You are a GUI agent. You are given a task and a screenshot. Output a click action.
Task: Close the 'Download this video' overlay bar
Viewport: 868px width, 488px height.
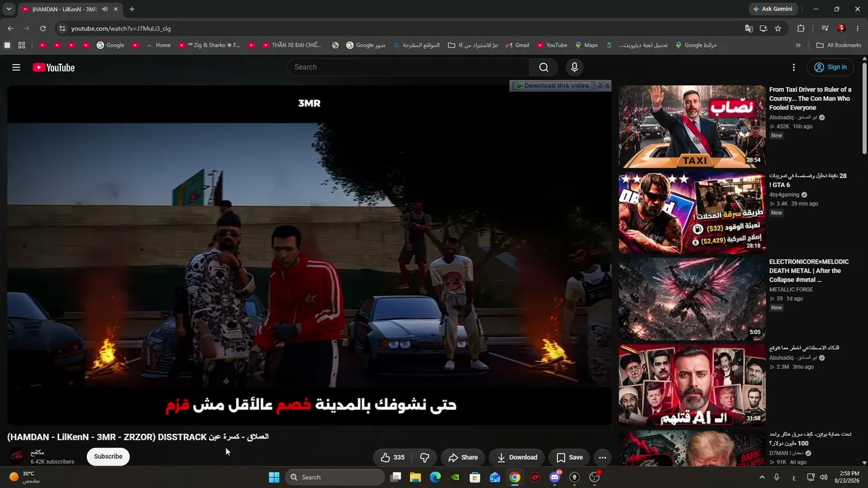coord(607,85)
